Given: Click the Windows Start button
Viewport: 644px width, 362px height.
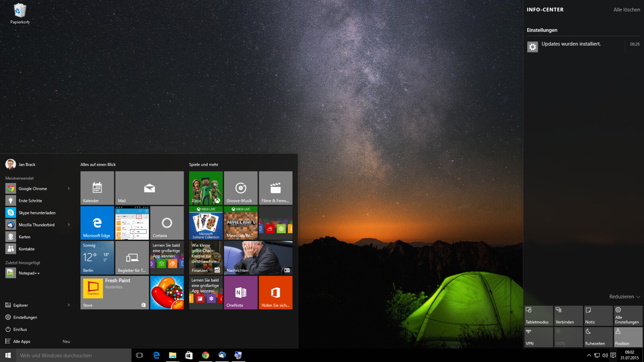Looking at the screenshot, I should [8, 355].
